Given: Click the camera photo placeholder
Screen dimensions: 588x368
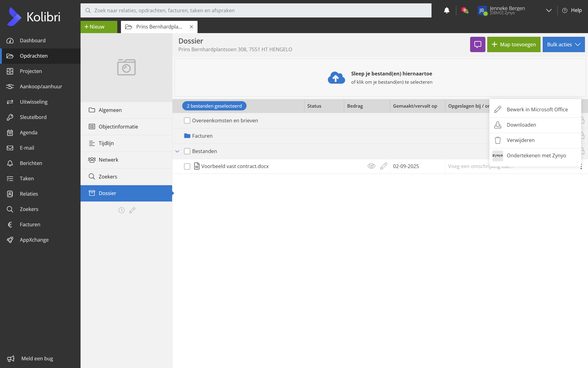Looking at the screenshot, I should pyautogui.click(x=126, y=67).
